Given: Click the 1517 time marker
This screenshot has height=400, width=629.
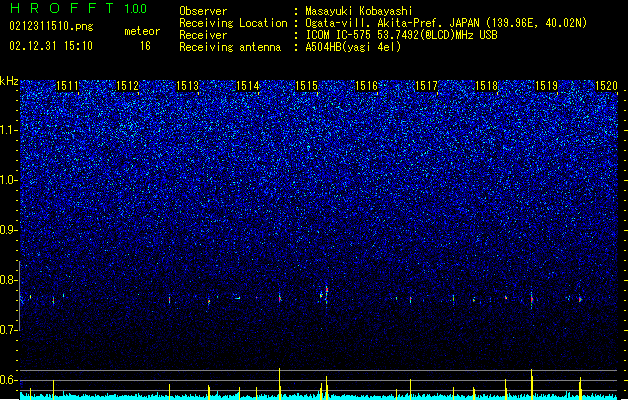Looking at the screenshot, I should click(426, 86).
